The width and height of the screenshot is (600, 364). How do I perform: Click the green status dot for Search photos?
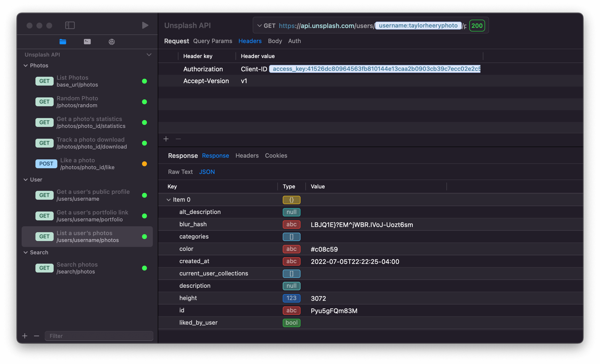(x=144, y=268)
